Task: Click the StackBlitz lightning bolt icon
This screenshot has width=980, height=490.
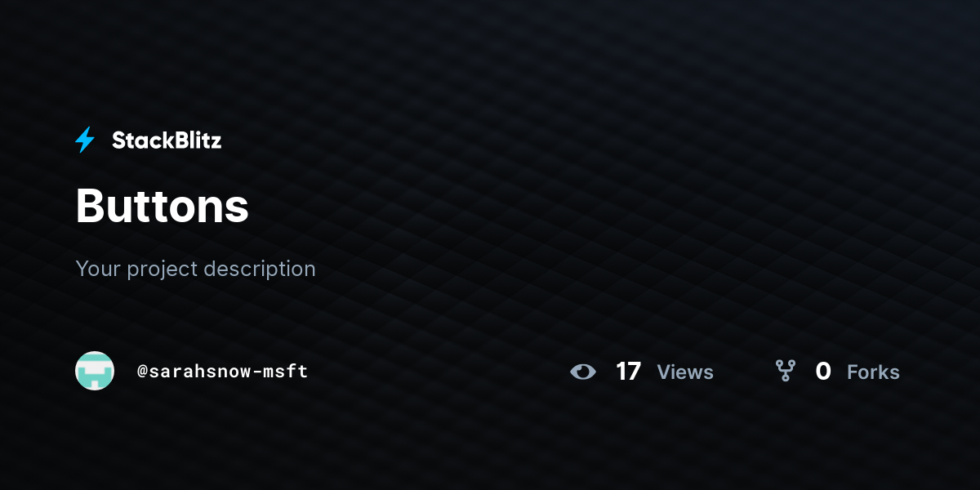Action: coord(85,140)
